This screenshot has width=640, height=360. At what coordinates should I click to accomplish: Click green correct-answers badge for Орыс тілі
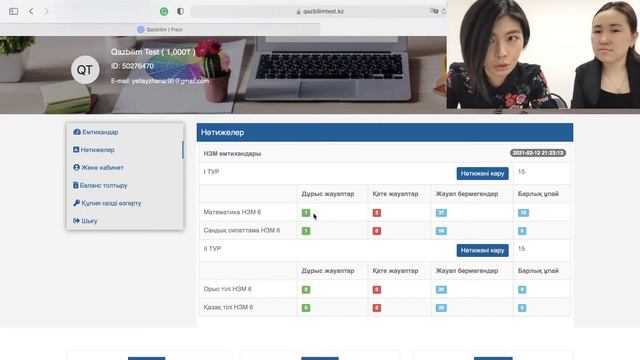click(x=306, y=290)
